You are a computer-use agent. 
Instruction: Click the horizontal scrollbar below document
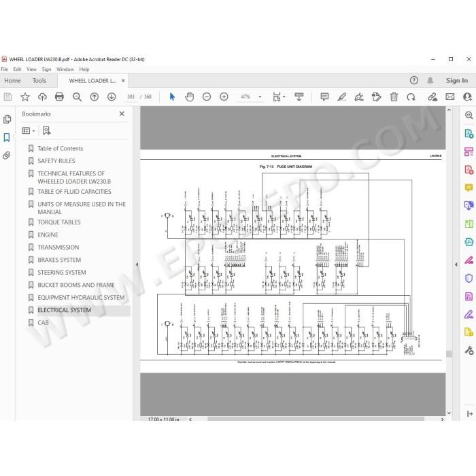316,419
